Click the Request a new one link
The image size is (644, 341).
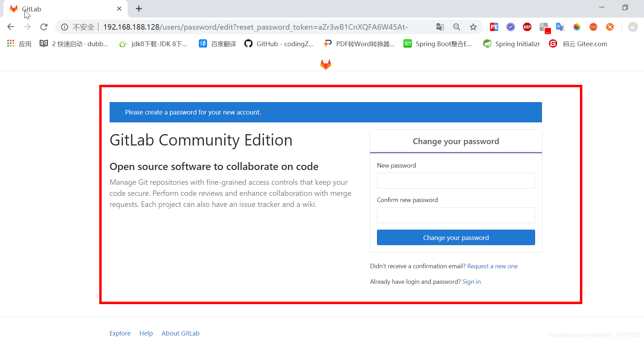pos(492,266)
